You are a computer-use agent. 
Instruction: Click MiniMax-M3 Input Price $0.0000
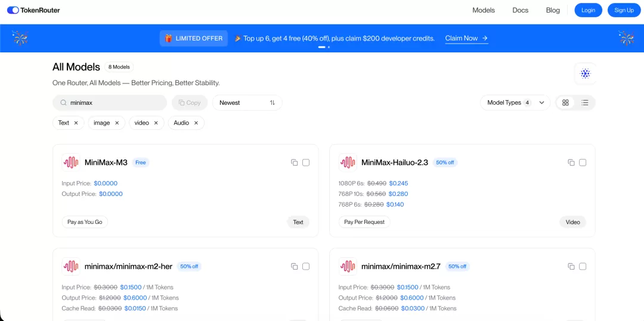106,183
